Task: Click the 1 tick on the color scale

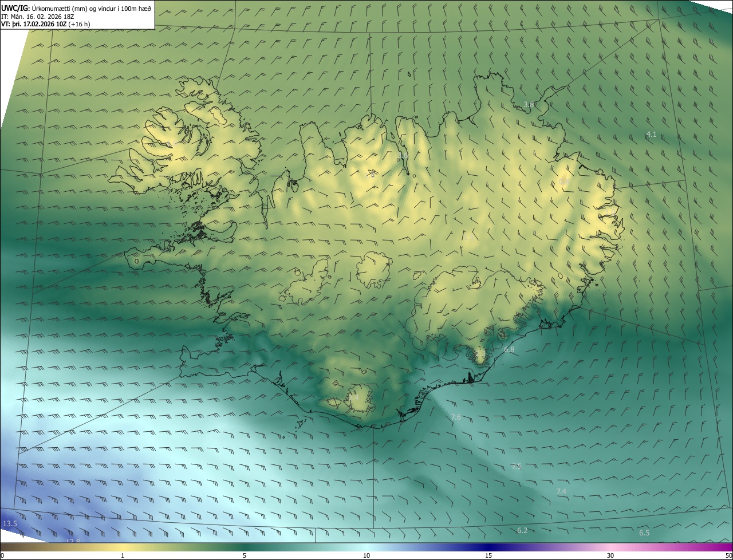Action: pyautogui.click(x=123, y=555)
